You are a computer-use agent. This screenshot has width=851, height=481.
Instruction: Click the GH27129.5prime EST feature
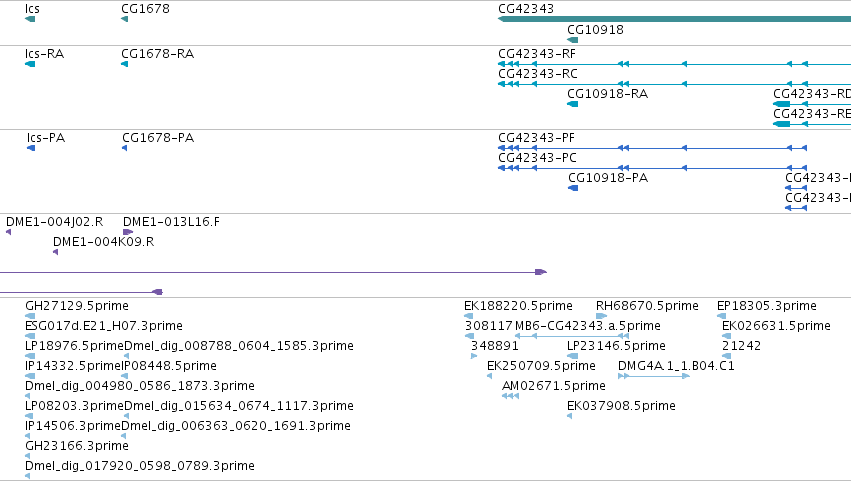[29, 316]
